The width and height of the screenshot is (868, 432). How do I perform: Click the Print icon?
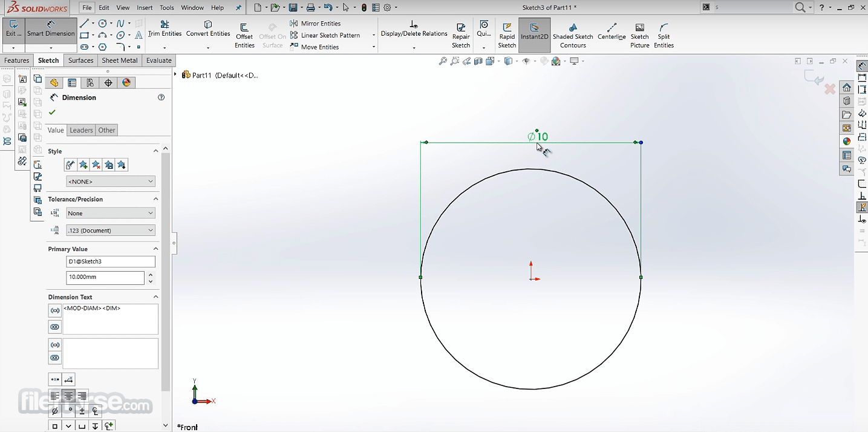(310, 7)
